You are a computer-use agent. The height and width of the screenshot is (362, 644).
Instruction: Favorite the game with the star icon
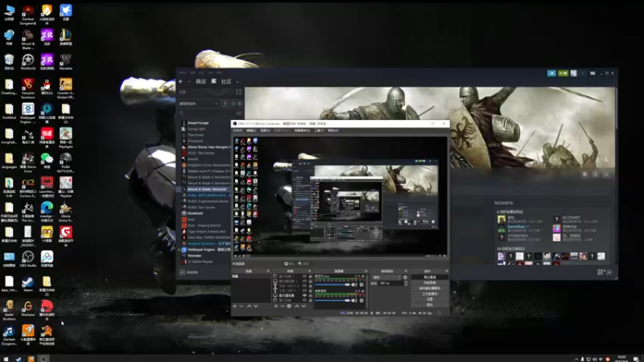click(x=606, y=174)
